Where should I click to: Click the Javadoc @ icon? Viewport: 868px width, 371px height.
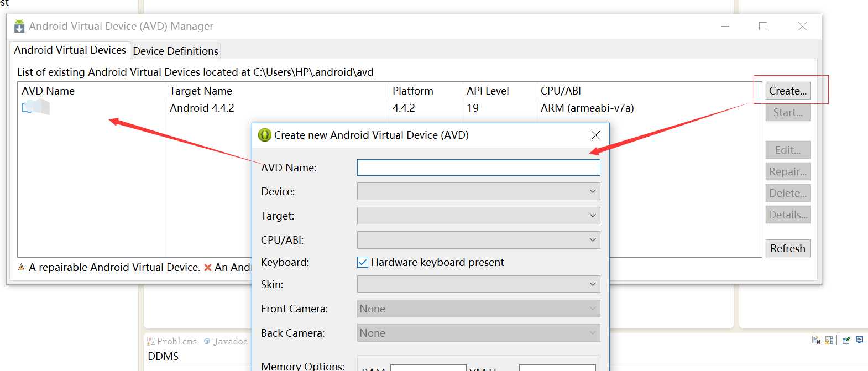[207, 341]
